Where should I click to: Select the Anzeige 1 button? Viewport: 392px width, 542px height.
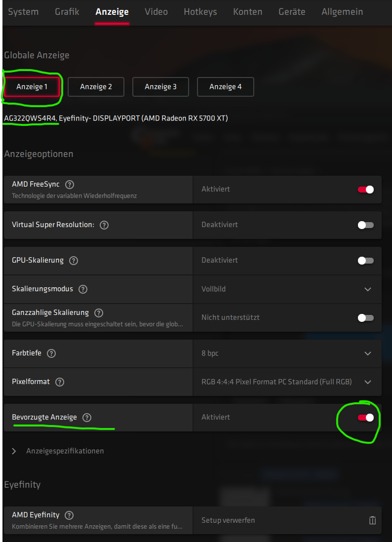32,87
